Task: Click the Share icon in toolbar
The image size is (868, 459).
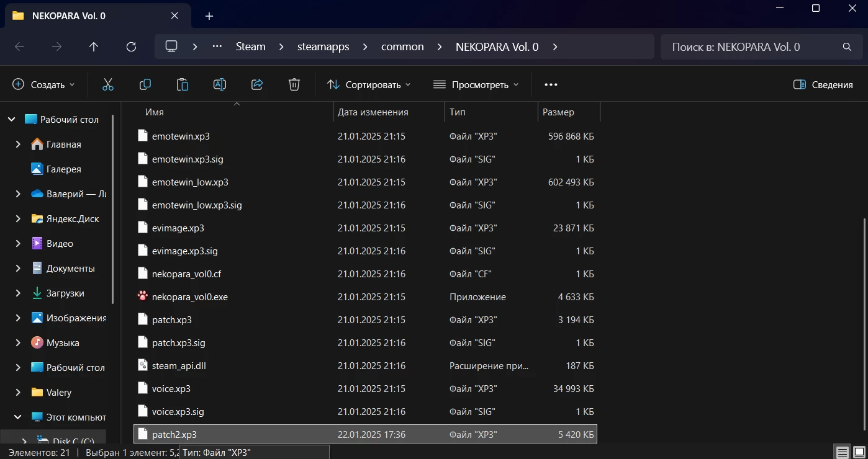Action: coord(257,84)
